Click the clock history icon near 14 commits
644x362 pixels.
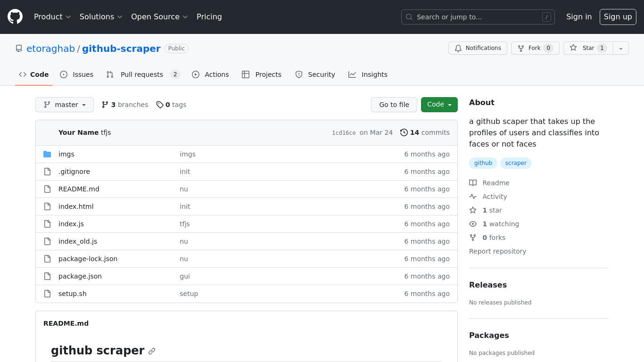pos(404,132)
